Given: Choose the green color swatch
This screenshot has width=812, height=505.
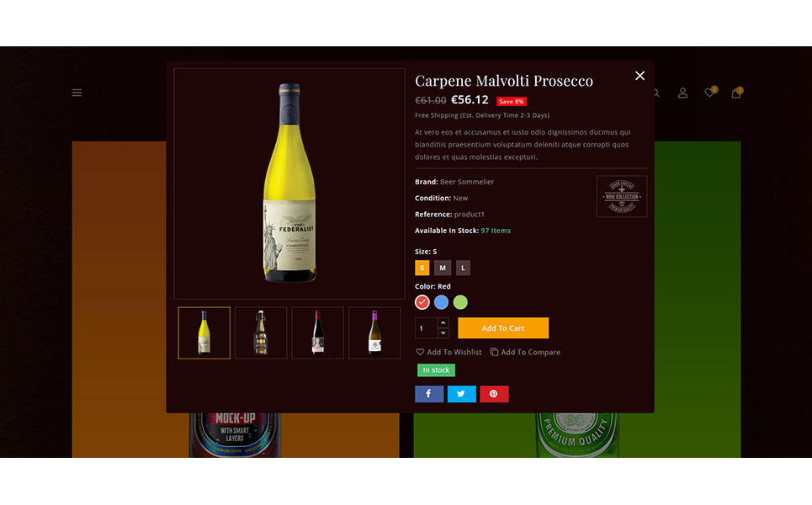Looking at the screenshot, I should (x=460, y=302).
